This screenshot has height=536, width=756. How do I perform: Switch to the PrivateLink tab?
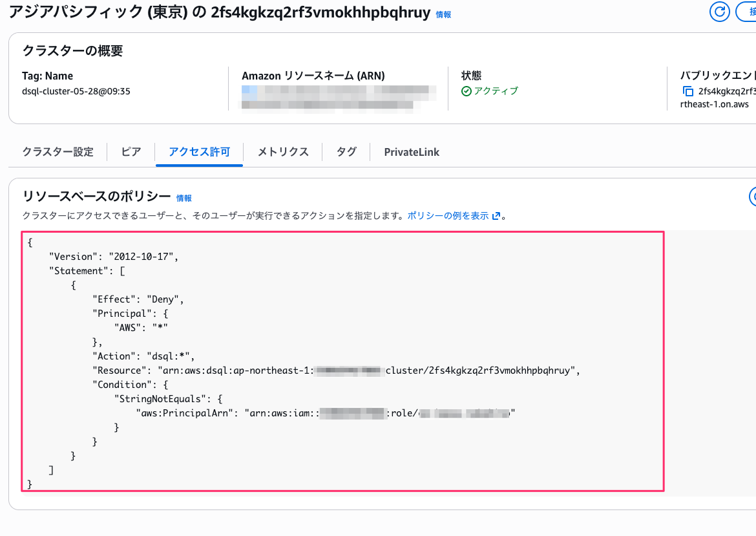coord(412,152)
